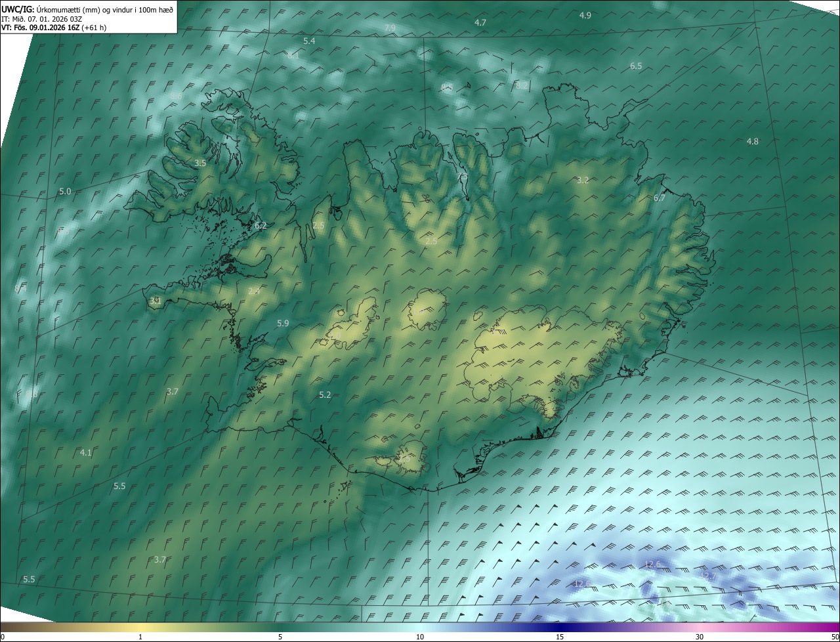Screen dimensions: 840x642
Task: Click the color scale at the 1 mark
Action: tap(140, 637)
